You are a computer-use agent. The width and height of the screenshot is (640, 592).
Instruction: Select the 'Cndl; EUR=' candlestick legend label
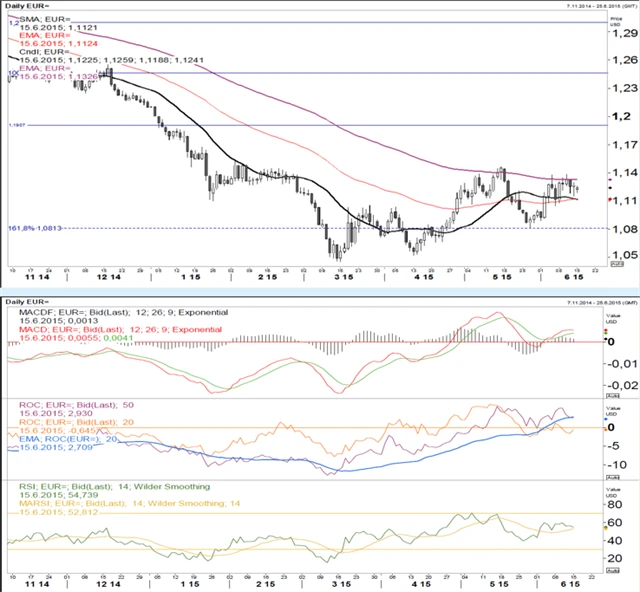44,52
